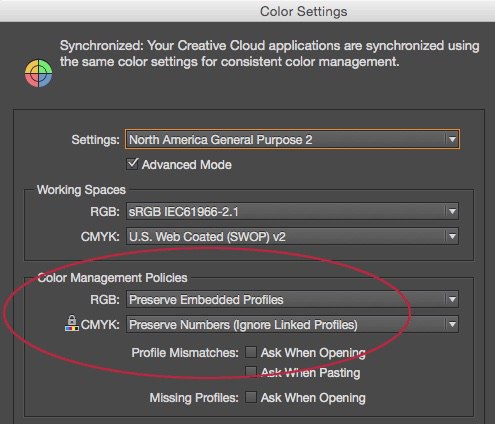Click the Color Settings title text
495x424 pixels.
[x=303, y=11]
